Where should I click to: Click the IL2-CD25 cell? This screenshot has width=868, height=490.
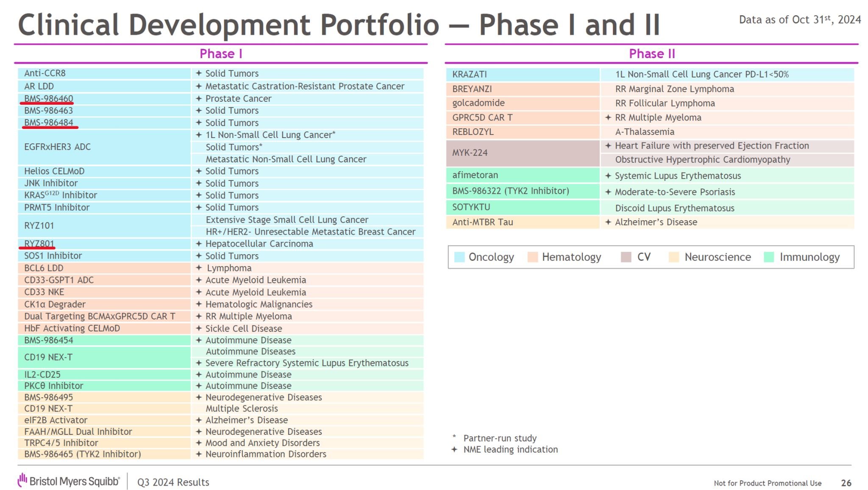tap(104, 375)
